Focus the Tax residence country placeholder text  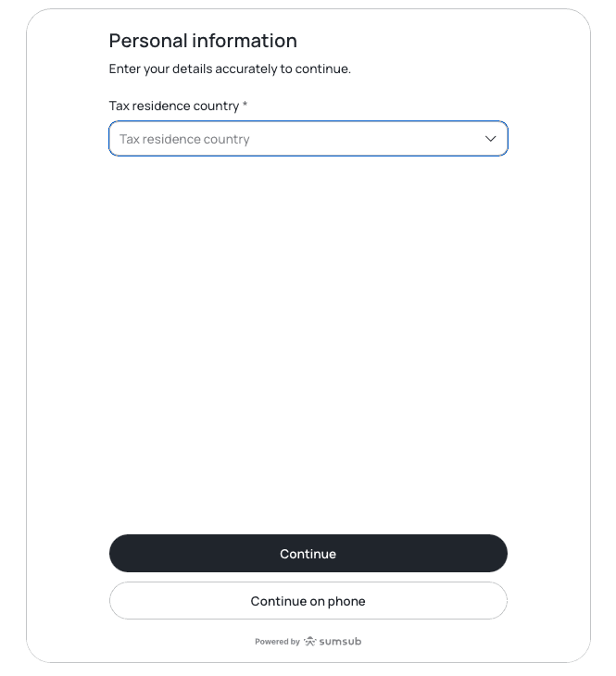(184, 139)
